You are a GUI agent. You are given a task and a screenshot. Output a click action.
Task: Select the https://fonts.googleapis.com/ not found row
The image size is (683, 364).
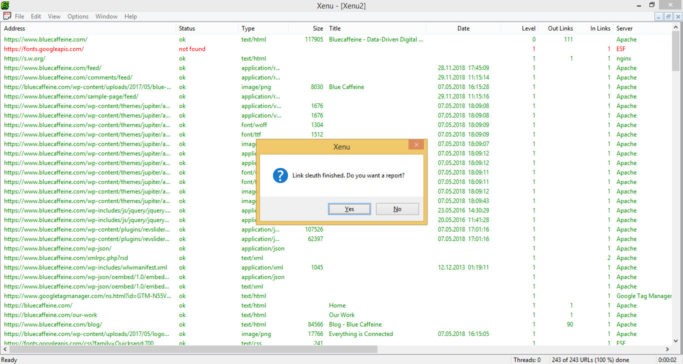(336, 49)
